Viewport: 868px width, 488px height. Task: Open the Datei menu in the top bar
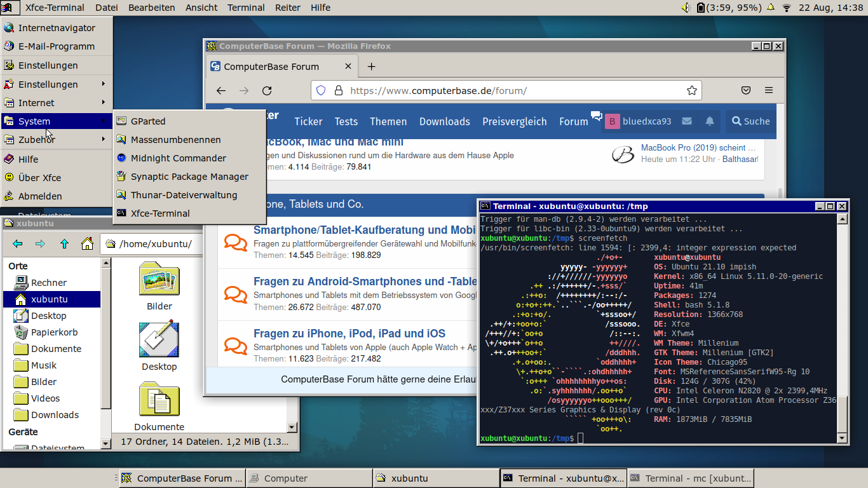click(x=107, y=8)
